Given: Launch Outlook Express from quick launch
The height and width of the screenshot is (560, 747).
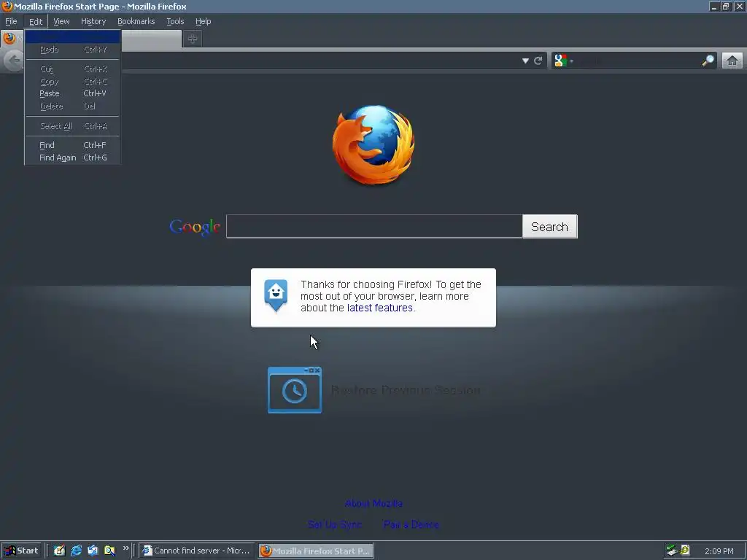Looking at the screenshot, I should coord(93,551).
